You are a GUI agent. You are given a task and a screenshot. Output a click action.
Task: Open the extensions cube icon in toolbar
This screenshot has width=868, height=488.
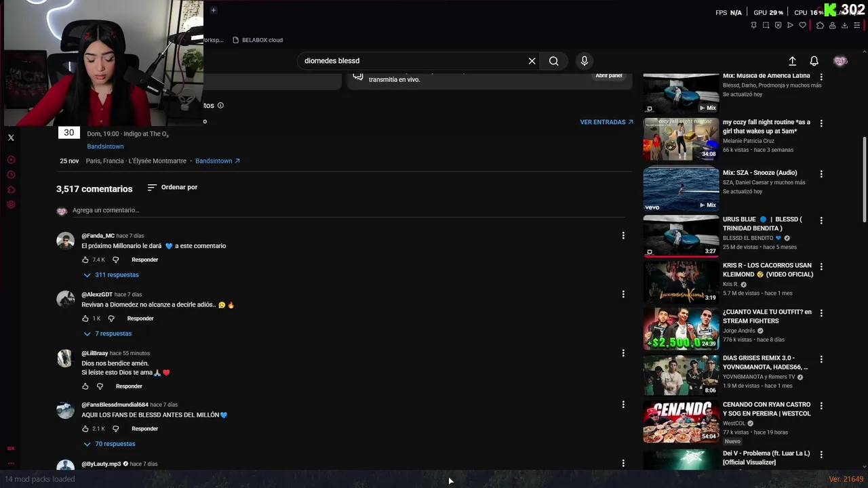[820, 25]
